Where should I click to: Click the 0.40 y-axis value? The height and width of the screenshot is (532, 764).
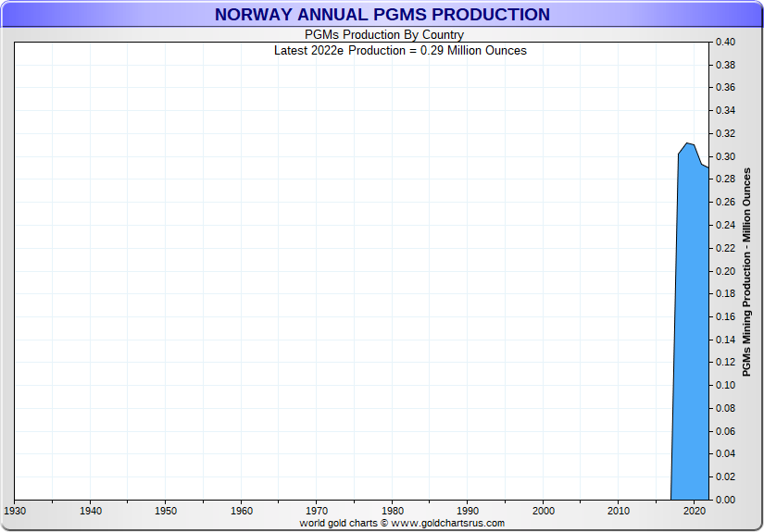point(724,43)
